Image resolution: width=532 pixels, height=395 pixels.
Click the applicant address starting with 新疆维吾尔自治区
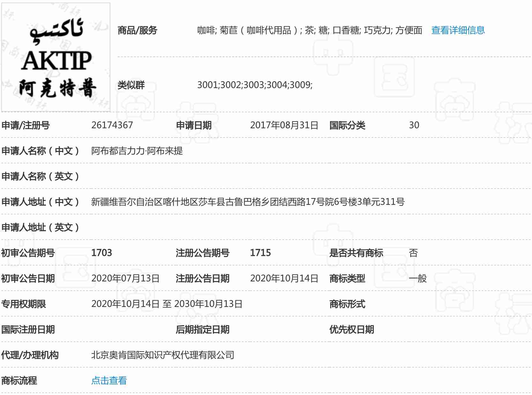coord(248,202)
